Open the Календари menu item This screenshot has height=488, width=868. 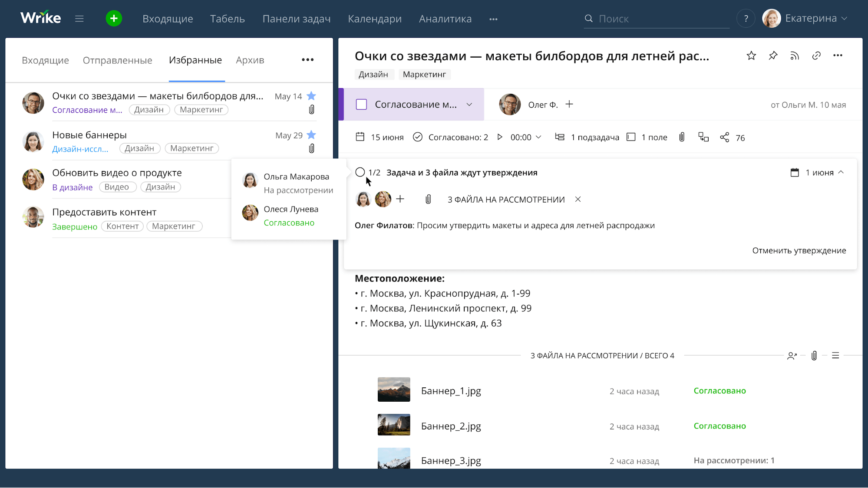[x=374, y=19]
